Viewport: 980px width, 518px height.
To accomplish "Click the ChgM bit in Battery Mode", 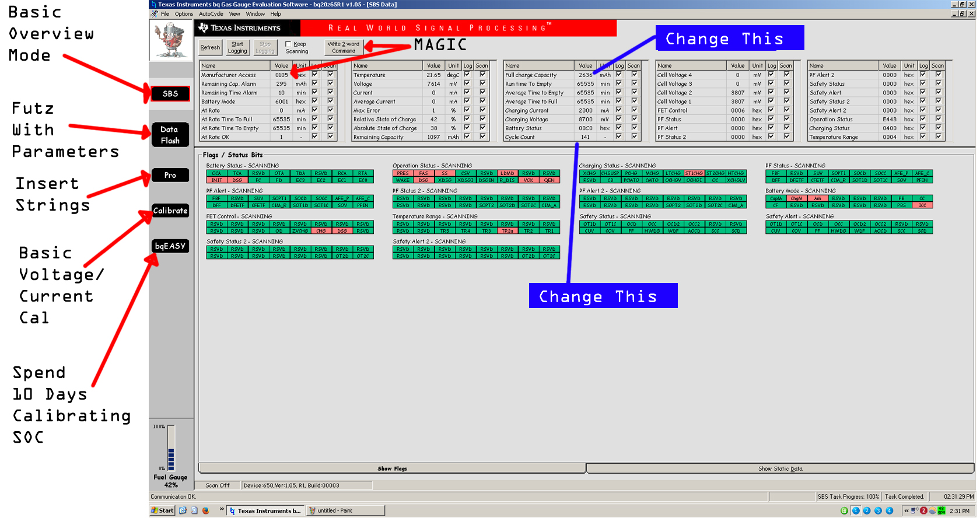I will (x=796, y=198).
